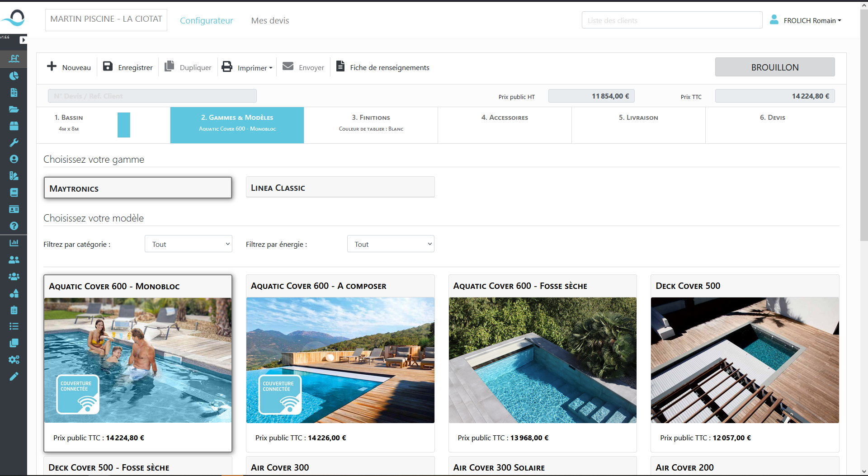This screenshot has height=476, width=868.
Task: Click the package box sidebar icon
Action: [14, 126]
